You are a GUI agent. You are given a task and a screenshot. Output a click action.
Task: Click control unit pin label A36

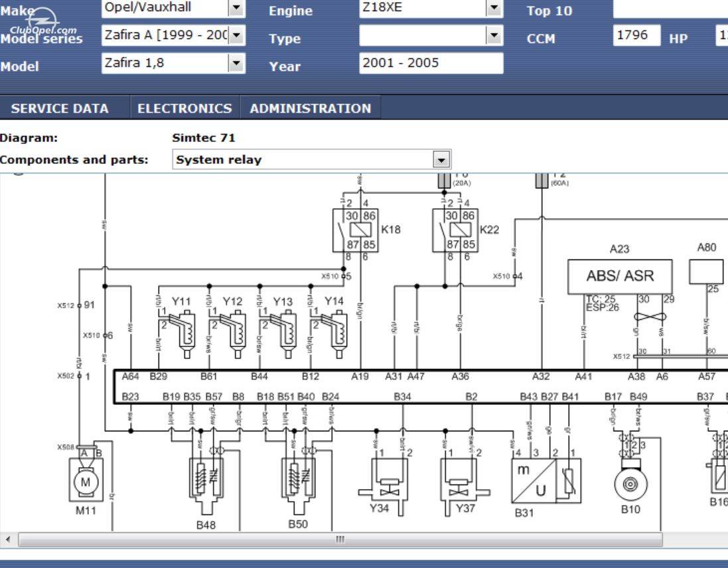coord(460,376)
